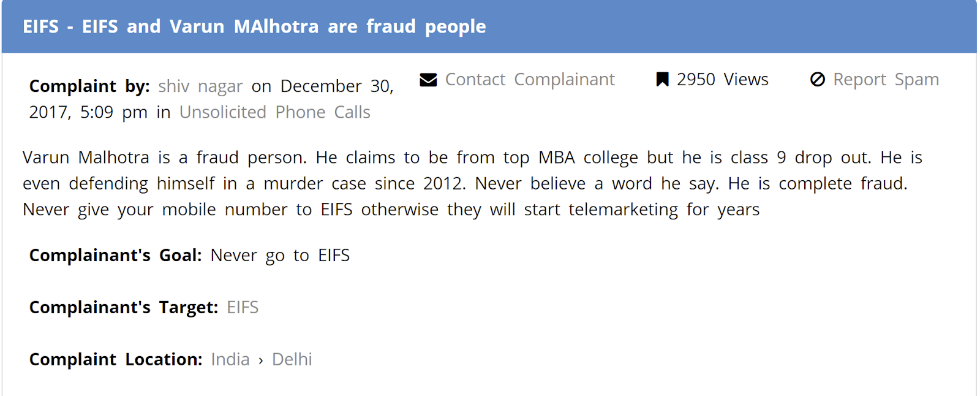Click the 'Complaint Location:' label

115,360
